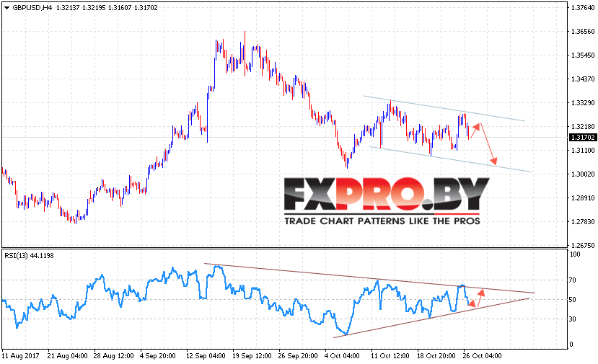
Task: Expand the GBPUSD chart dropdown triangle
Action: click(x=7, y=8)
